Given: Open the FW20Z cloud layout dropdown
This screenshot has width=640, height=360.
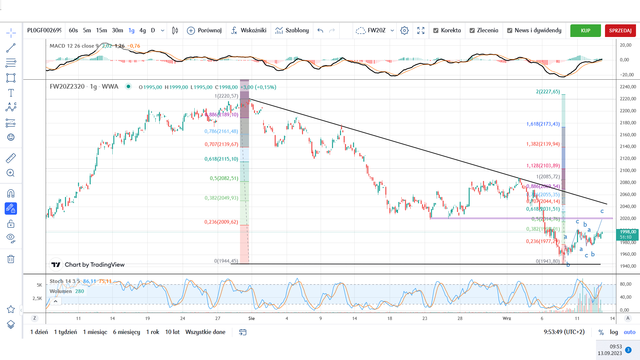Looking at the screenshot, I should (375, 31).
